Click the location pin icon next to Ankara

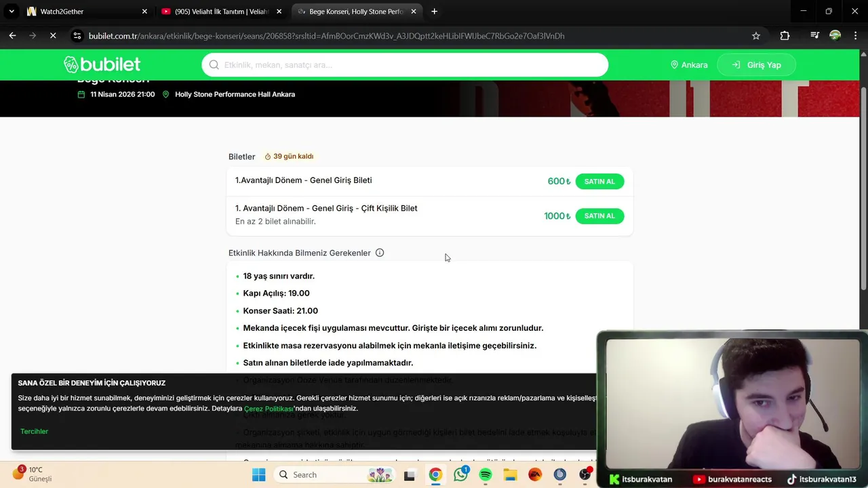[x=674, y=65]
